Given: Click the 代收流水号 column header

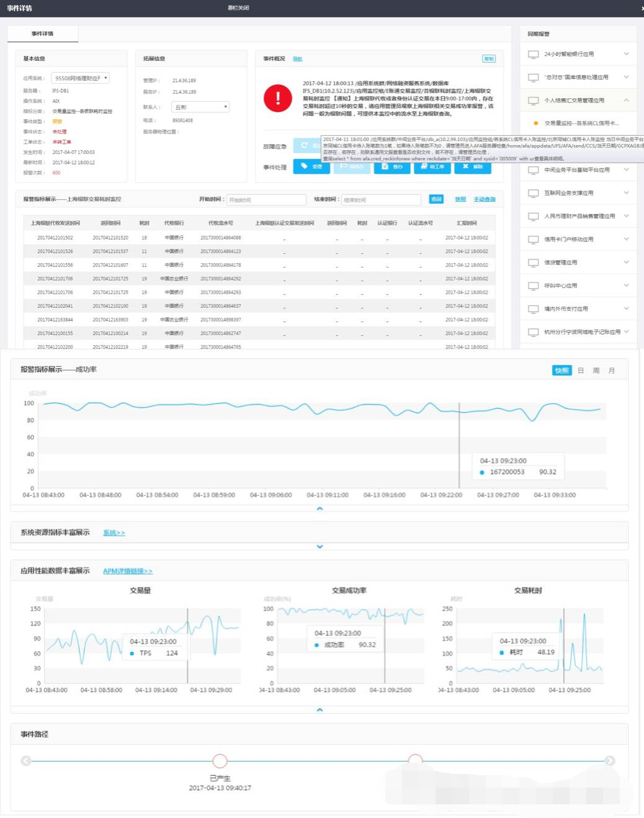Looking at the screenshot, I should [221, 223].
